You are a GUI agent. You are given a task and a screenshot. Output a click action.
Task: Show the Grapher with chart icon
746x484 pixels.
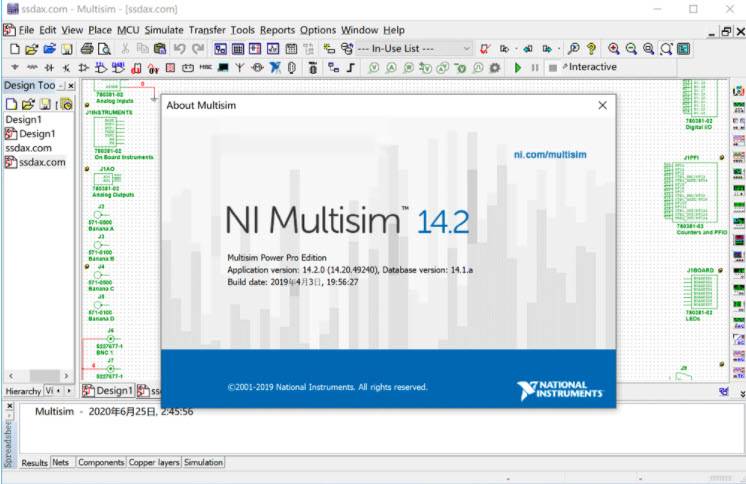pyautogui.click(x=273, y=49)
